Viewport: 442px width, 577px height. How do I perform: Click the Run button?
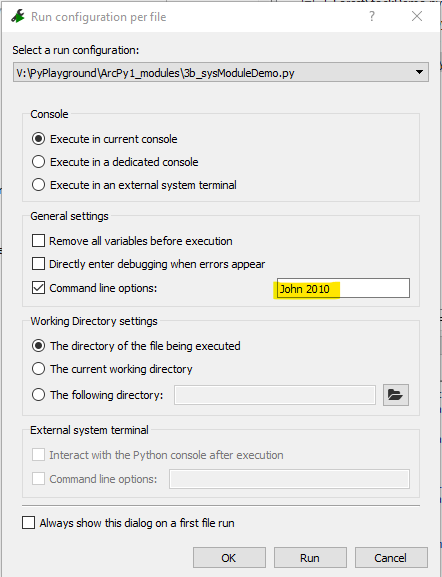(310, 558)
